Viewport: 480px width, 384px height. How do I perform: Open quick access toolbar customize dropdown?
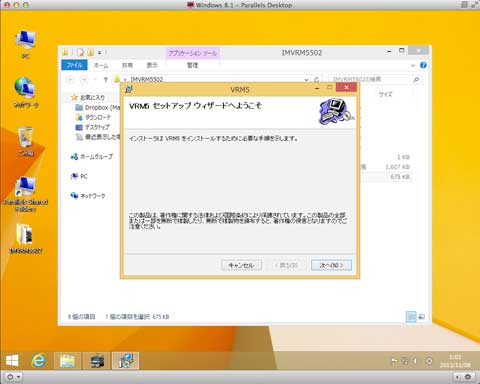tap(99, 52)
